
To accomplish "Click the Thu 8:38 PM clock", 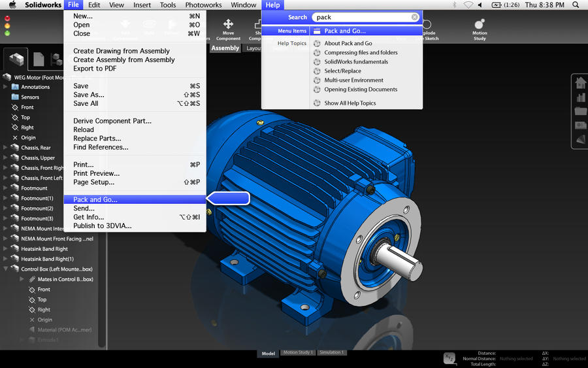I will pyautogui.click(x=544, y=5).
